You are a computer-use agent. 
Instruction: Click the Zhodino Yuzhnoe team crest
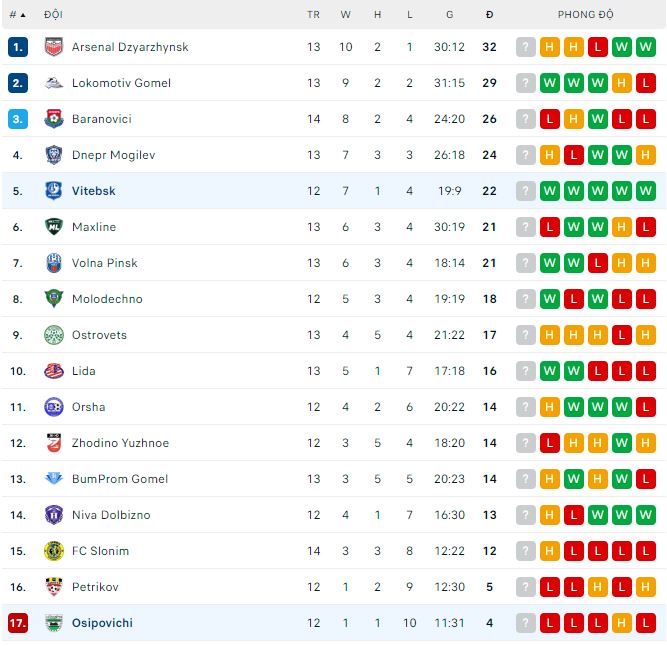(x=54, y=443)
